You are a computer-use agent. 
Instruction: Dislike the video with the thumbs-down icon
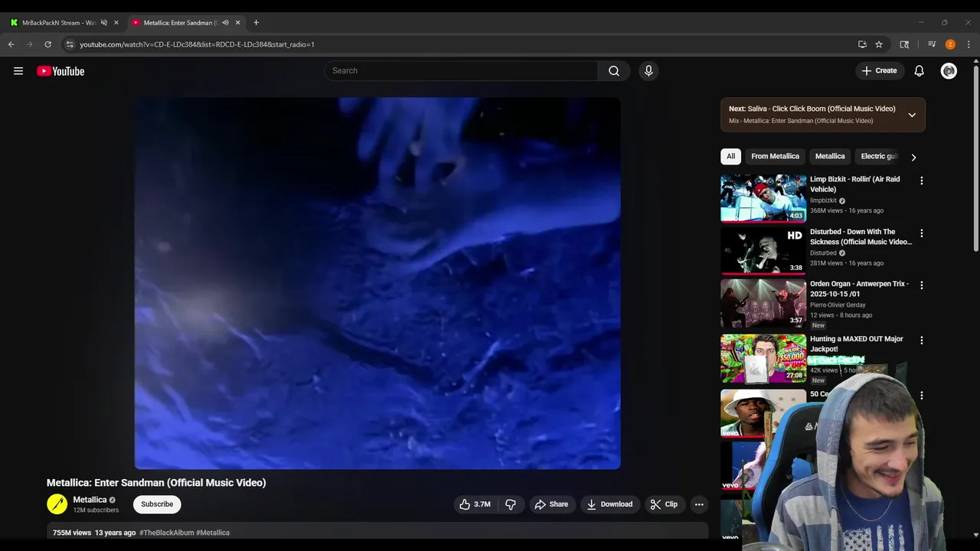click(511, 504)
